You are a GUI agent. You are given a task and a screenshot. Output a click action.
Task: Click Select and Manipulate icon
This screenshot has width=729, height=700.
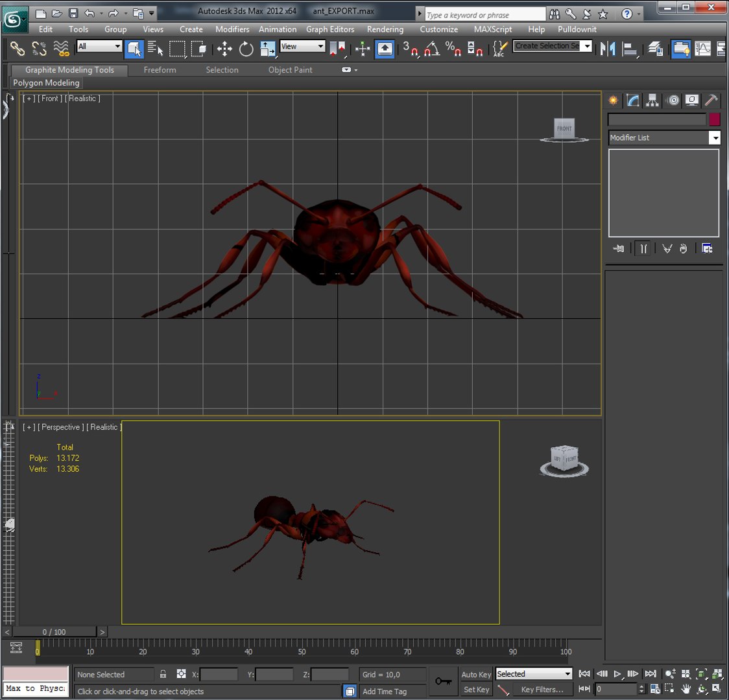coord(362,49)
